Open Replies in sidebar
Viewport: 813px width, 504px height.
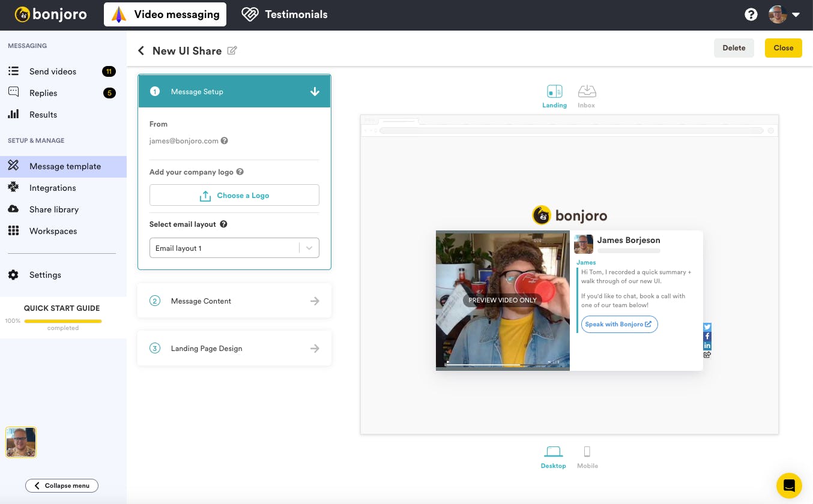(63, 93)
